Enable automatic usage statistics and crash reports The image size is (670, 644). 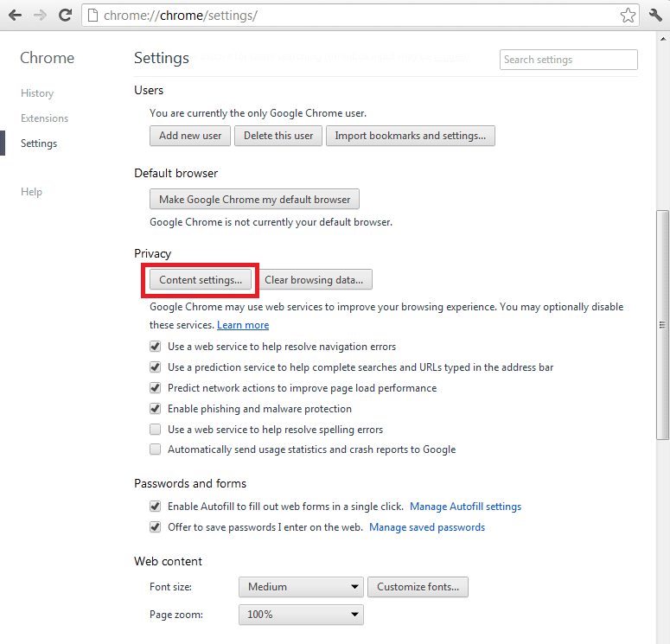click(x=155, y=450)
